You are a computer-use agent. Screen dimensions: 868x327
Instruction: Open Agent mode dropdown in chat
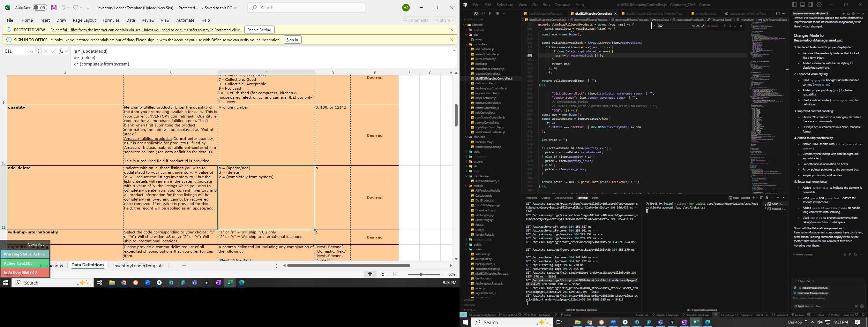point(803,306)
